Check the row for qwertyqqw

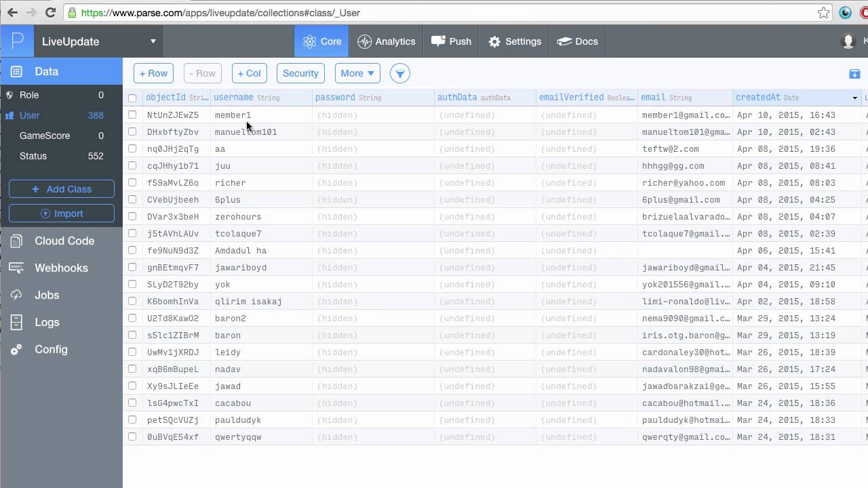coord(132,436)
